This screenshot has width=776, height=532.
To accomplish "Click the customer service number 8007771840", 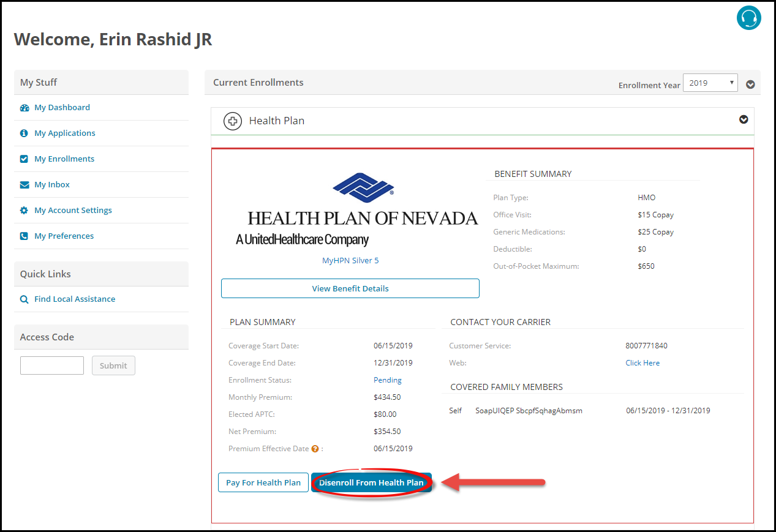I will coord(646,346).
